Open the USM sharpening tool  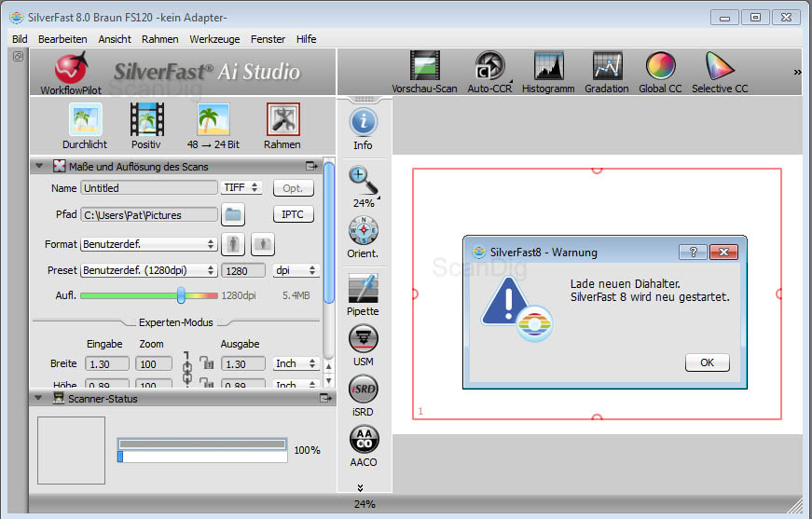pyautogui.click(x=363, y=345)
